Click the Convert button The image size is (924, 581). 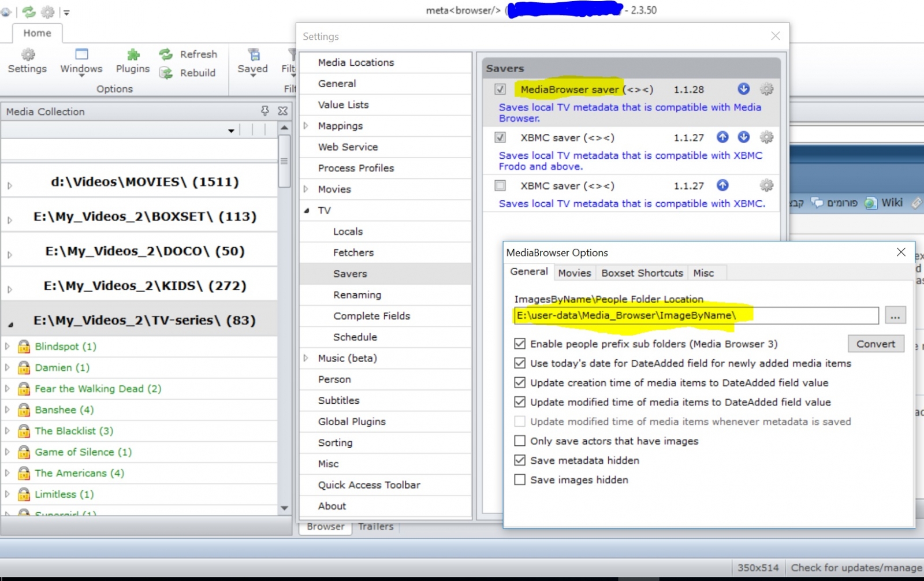(x=876, y=344)
